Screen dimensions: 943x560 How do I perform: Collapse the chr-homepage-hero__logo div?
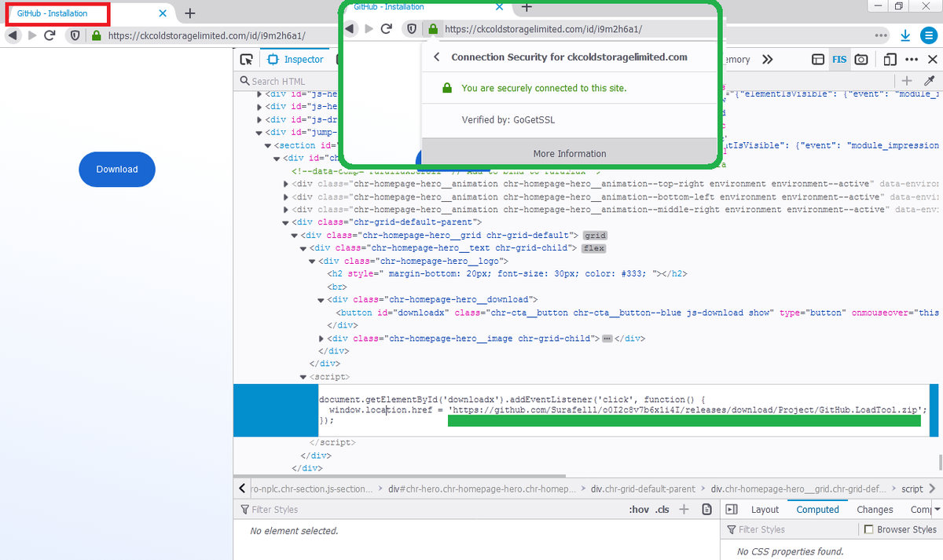[312, 262]
